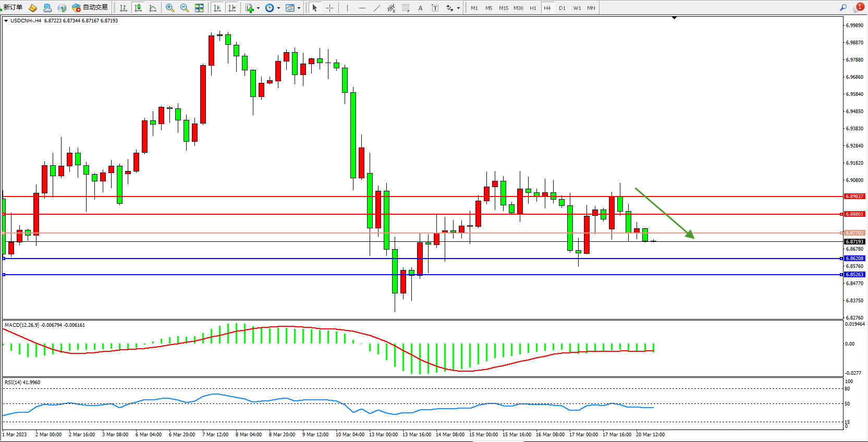Zoom out of the chart
Image resolution: width=868 pixels, height=442 pixels.
[185, 8]
